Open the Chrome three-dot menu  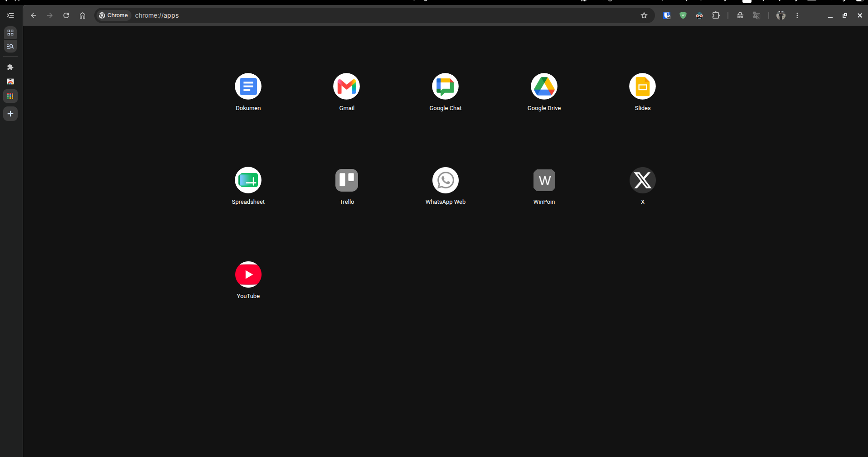pos(797,15)
